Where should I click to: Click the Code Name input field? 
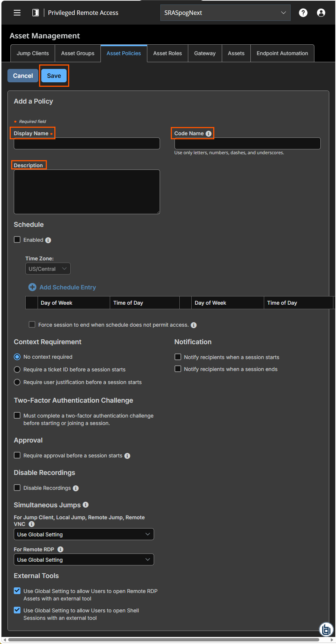point(247,143)
